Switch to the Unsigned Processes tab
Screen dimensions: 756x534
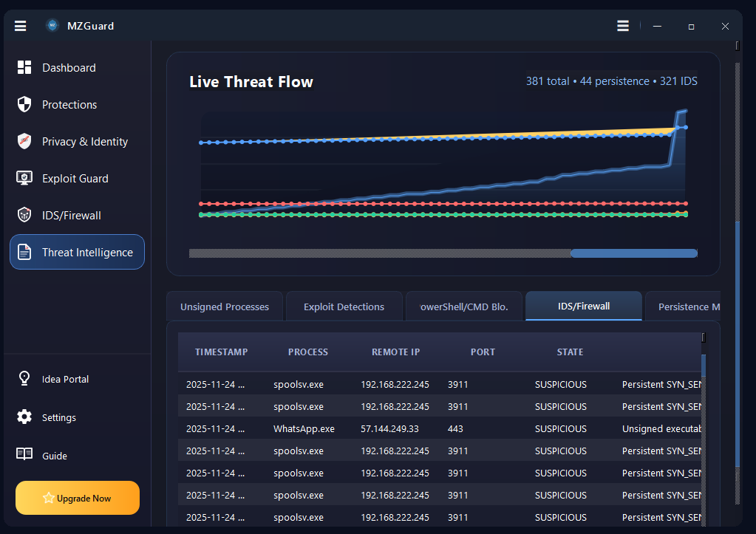(x=225, y=306)
